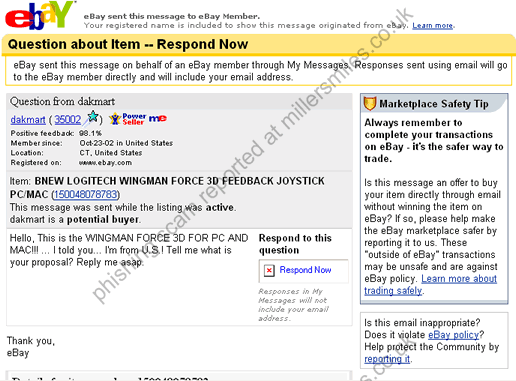Select the 'Hello, This is the WINGMAN' message text
This screenshot has height=381, width=516.
tap(129, 250)
